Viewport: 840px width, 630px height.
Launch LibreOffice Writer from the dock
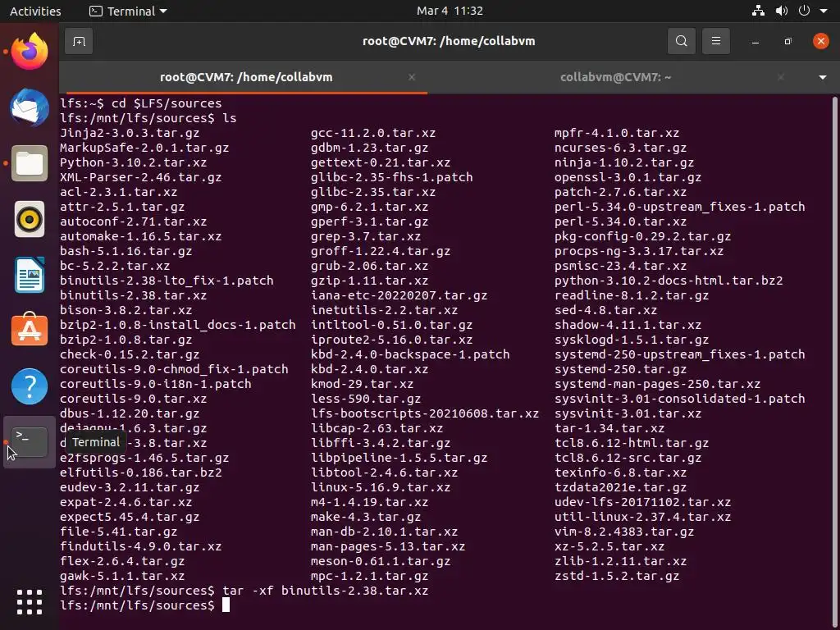(30, 275)
